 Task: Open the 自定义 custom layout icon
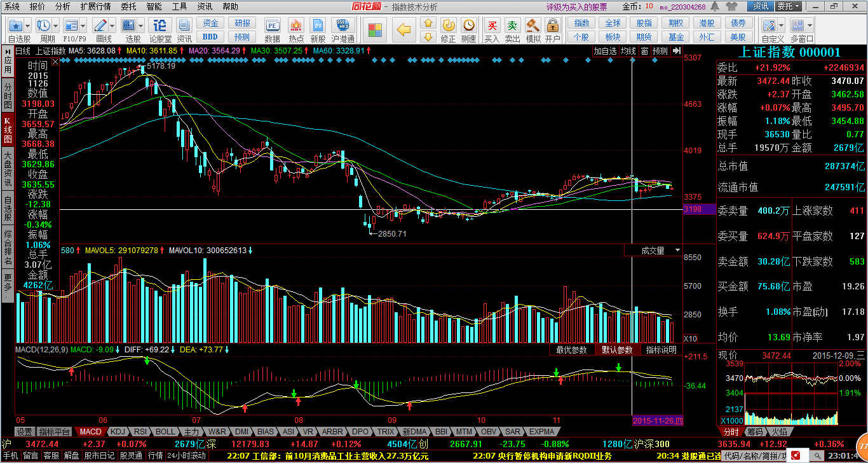769,25
